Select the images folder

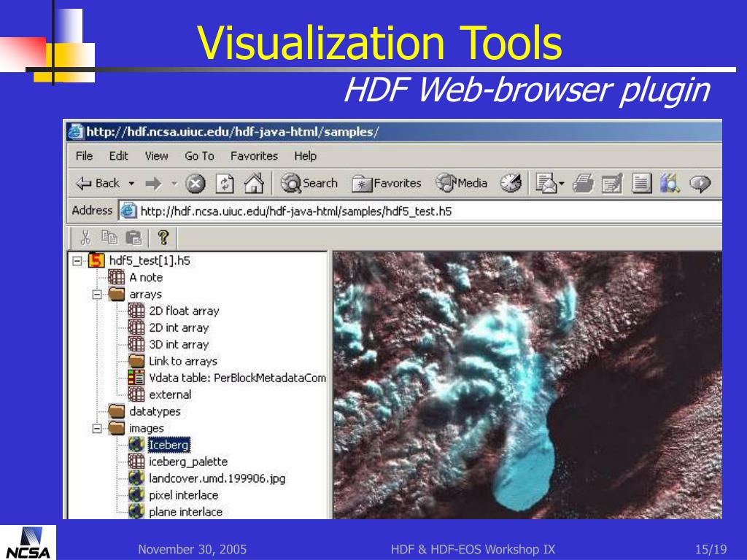[146, 428]
